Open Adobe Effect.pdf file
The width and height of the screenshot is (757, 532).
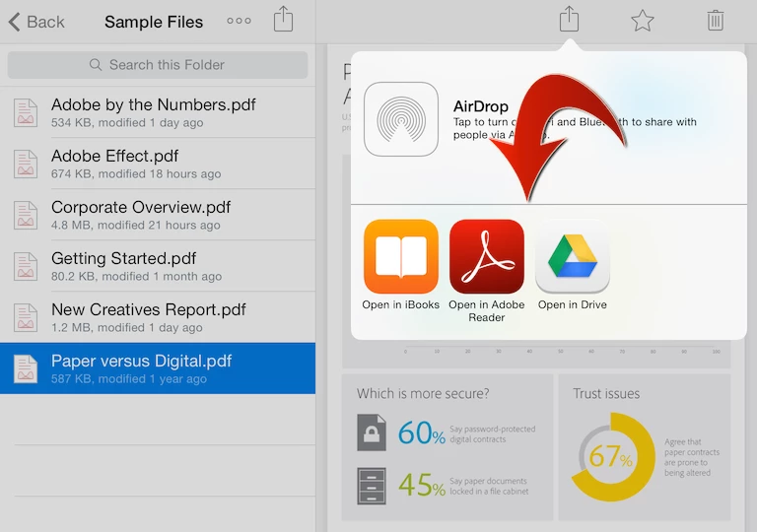click(158, 164)
